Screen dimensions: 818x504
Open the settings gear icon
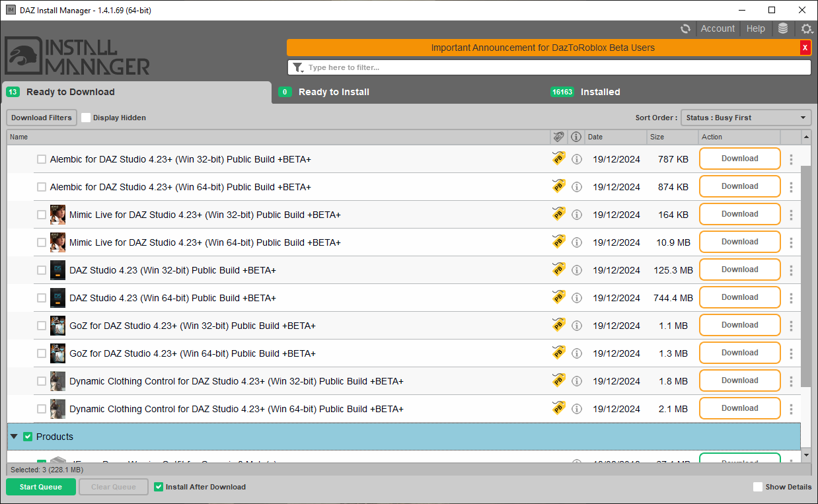pos(807,28)
